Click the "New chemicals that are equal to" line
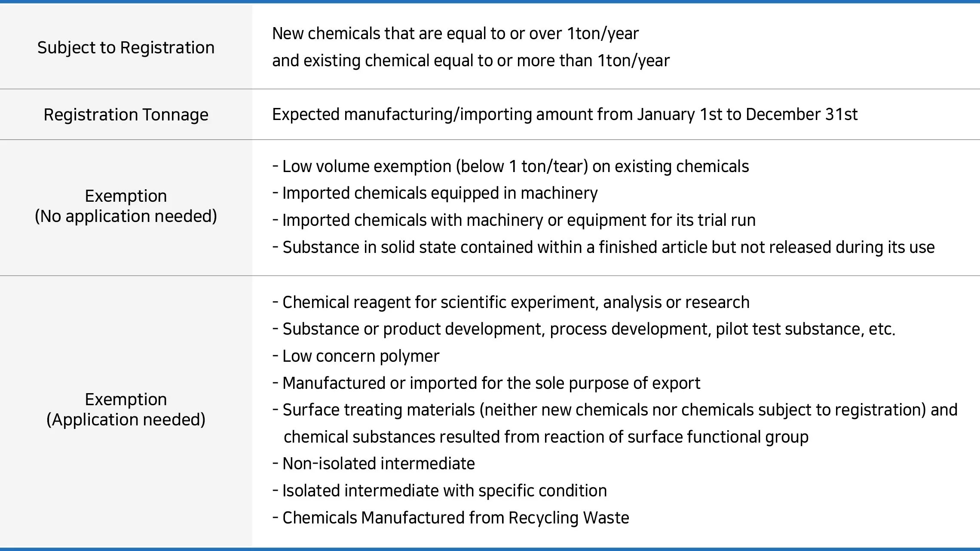Image resolution: width=980 pixels, height=551 pixels. pyautogui.click(x=455, y=34)
